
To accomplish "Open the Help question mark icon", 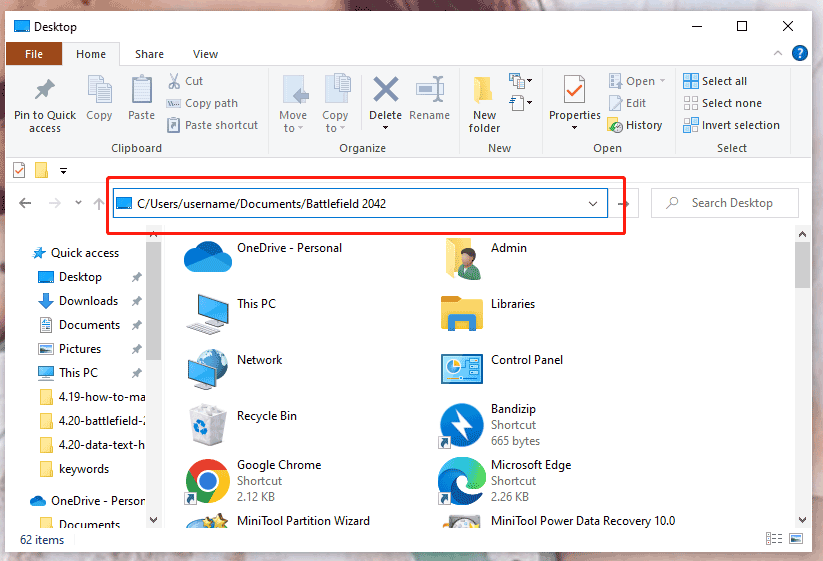I will click(x=799, y=53).
